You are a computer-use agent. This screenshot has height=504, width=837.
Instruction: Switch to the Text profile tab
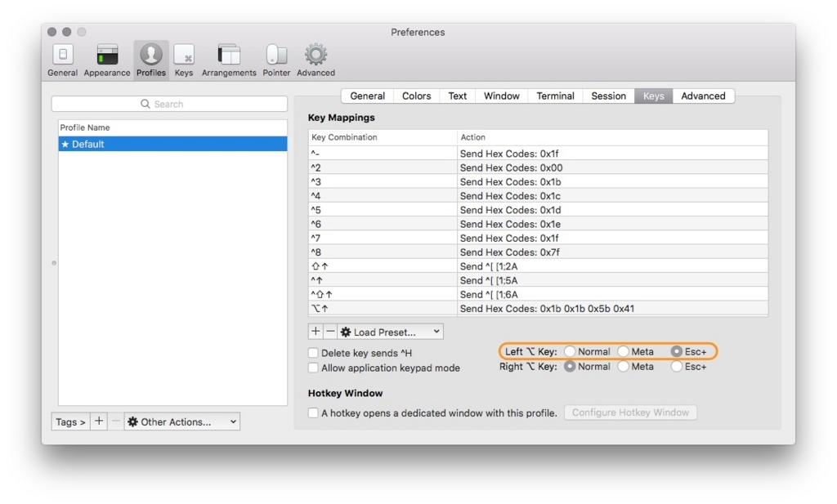point(458,96)
